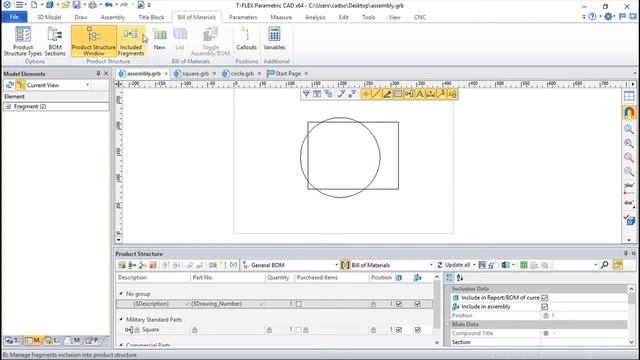Viewport: 640px width, 360px height.
Task: Open the search box dropdown in Product Structure
Action: pos(596,265)
